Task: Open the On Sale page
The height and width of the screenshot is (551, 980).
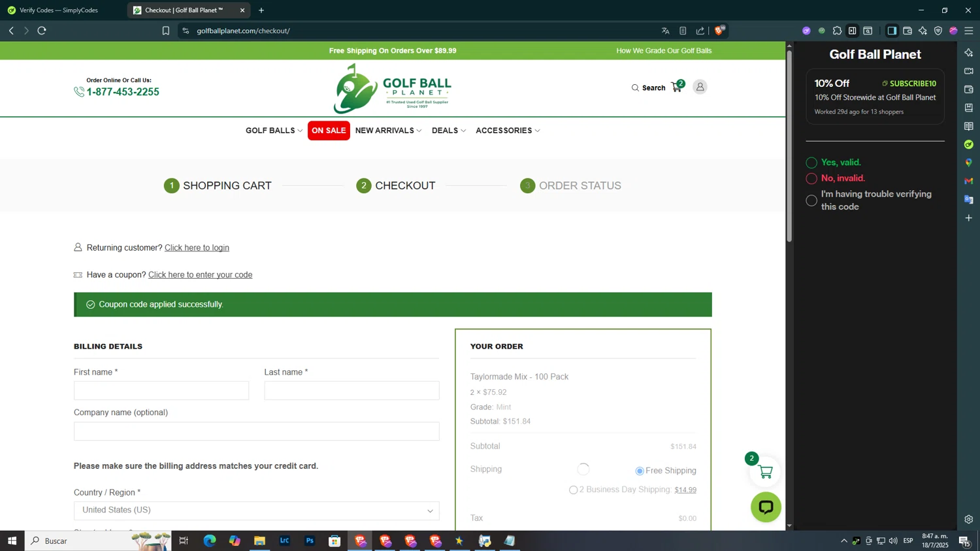Action: pyautogui.click(x=329, y=131)
